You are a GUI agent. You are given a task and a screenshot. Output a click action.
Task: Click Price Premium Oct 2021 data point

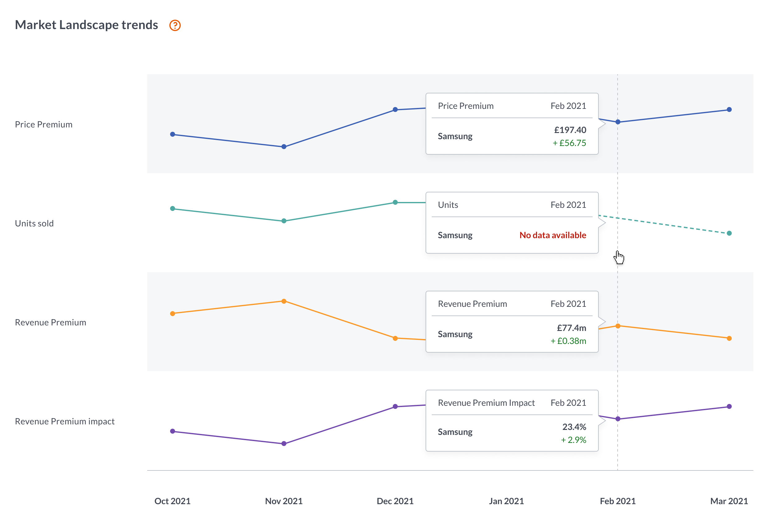[x=173, y=134]
